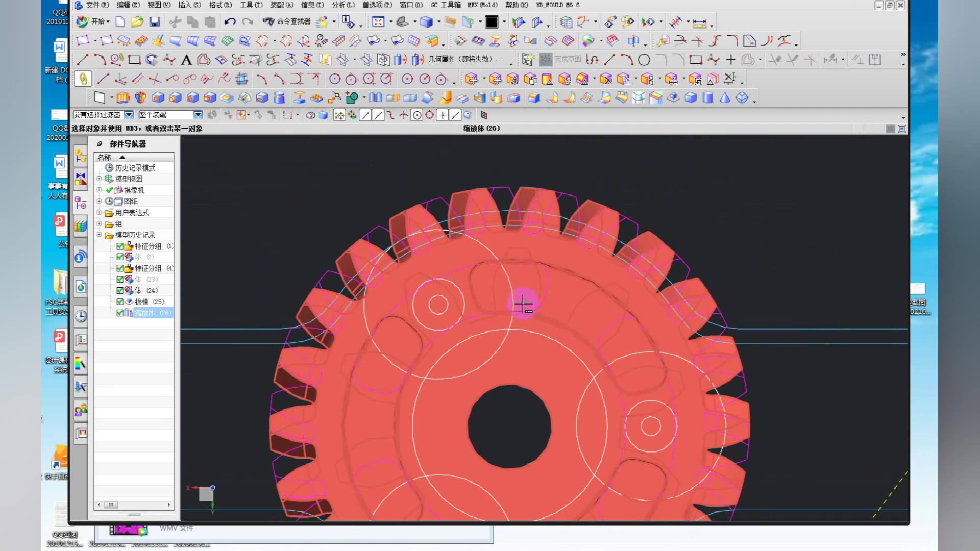Select the Text tool (letter A)
Image resolution: width=980 pixels, height=551 pixels.
click(x=186, y=60)
